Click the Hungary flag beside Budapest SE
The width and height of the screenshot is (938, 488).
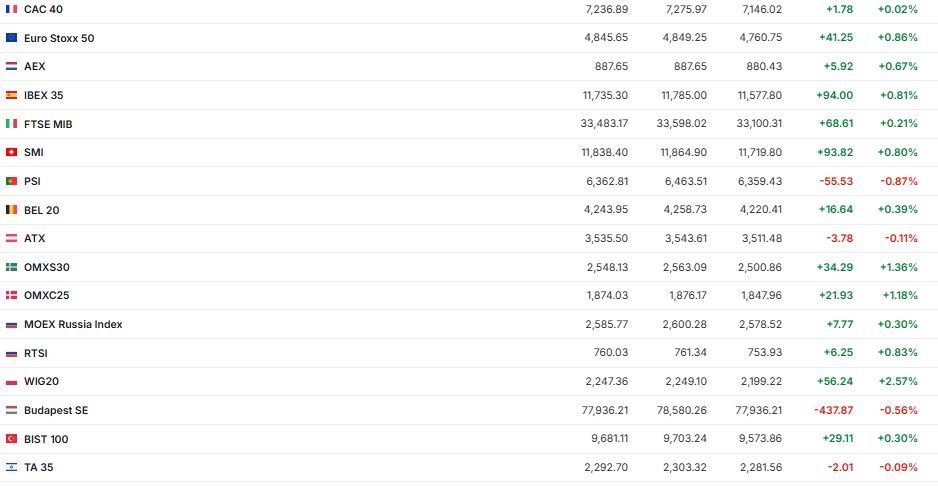11,410
